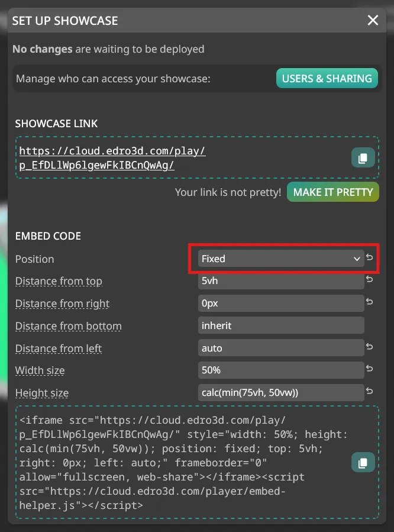This screenshot has width=394, height=532.
Task: Edit Distance from right field
Action: click(x=281, y=304)
